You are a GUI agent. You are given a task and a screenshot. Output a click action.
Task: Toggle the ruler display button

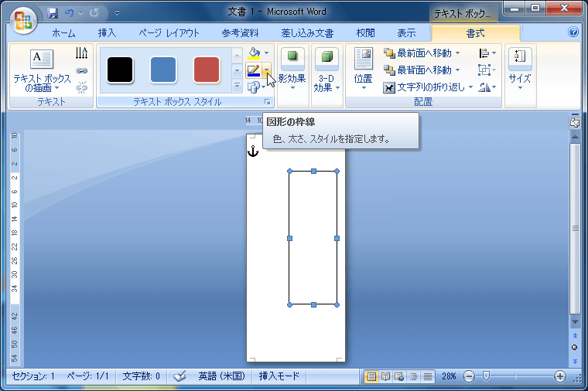pos(575,122)
